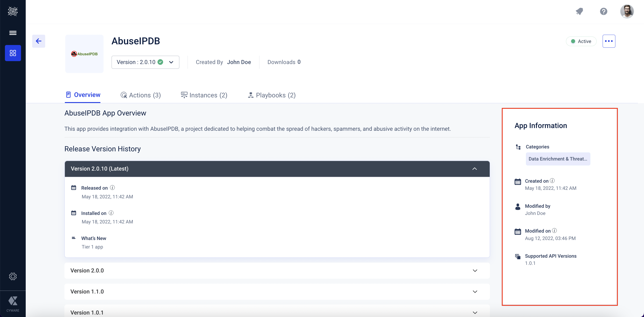Open the hamburger menu in sidebar
Screen dimensions: 644x317
tap(13, 33)
